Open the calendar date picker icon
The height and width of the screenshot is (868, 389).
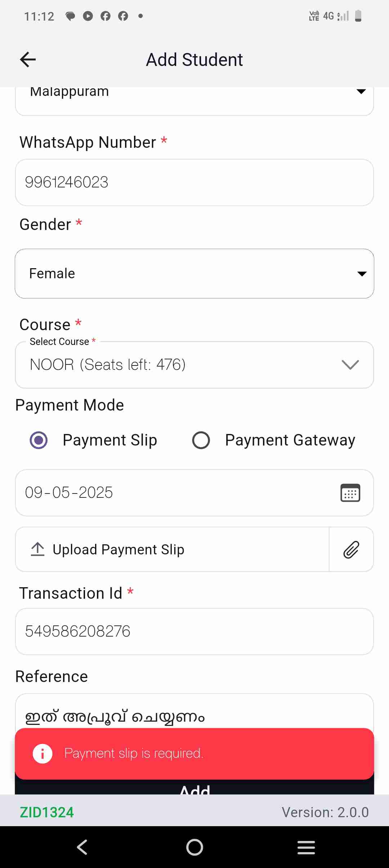tap(350, 493)
